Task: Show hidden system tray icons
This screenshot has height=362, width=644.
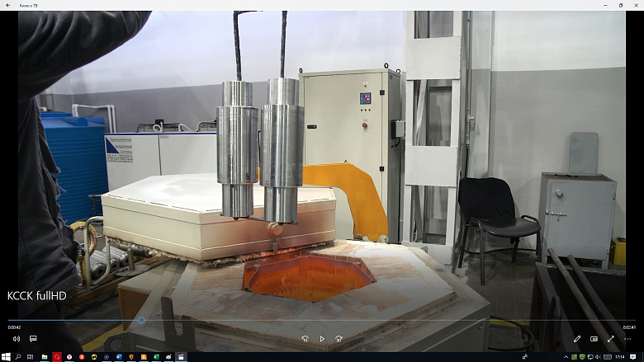Action: (566, 356)
